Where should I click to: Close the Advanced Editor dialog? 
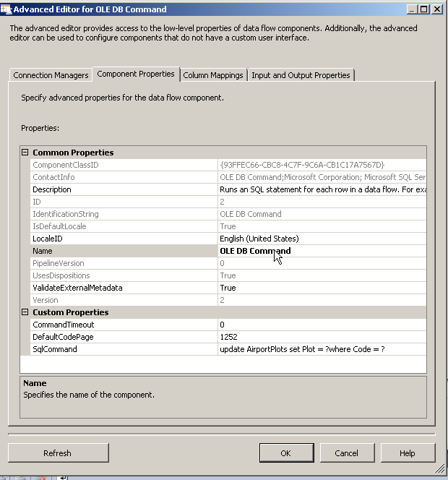point(437,9)
